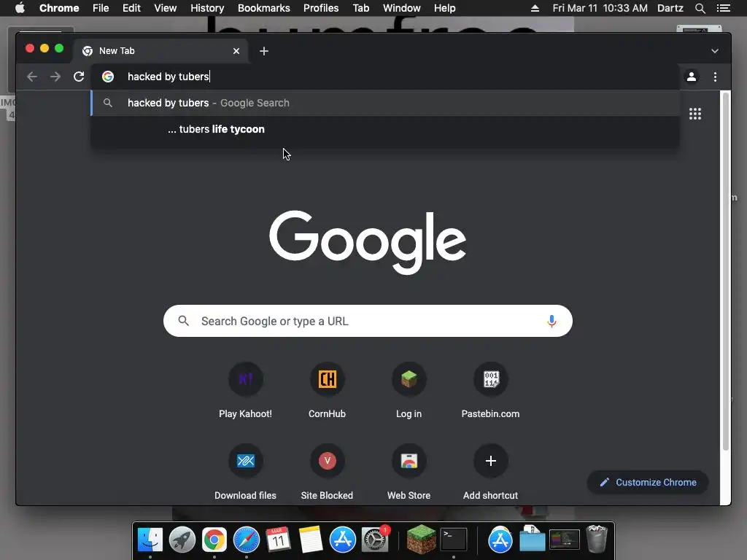Choose the 'hacked by tubers - Google Search' suggestion
747x560 pixels.
point(385,103)
